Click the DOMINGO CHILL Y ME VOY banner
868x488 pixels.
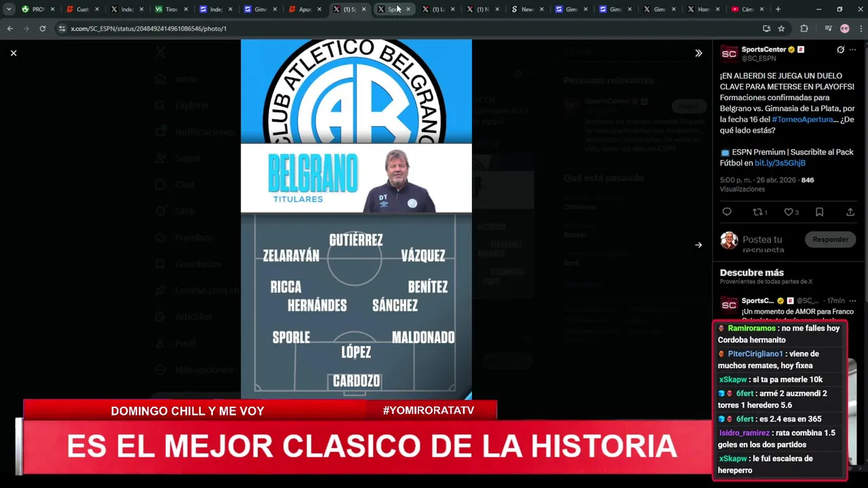[187, 411]
